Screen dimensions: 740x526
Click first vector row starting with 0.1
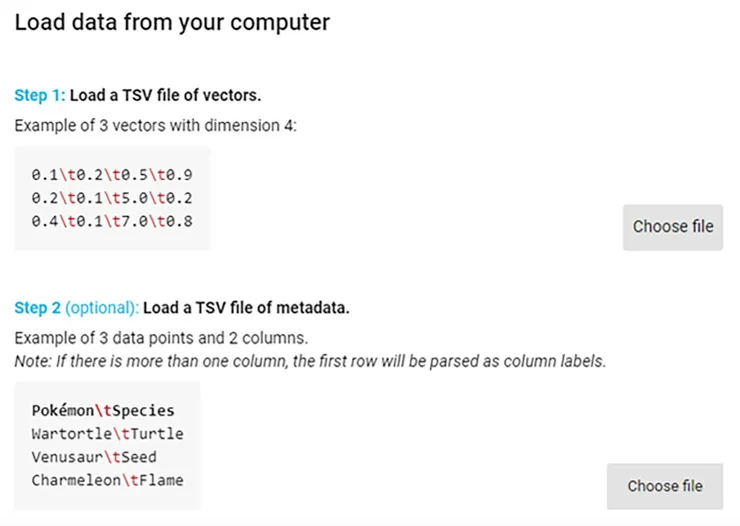[x=112, y=175]
